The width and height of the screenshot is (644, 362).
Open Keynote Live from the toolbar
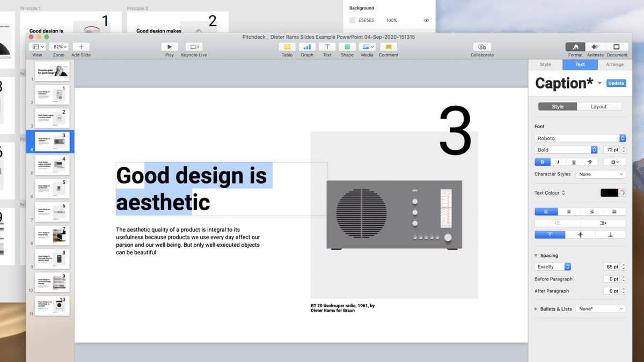194,47
